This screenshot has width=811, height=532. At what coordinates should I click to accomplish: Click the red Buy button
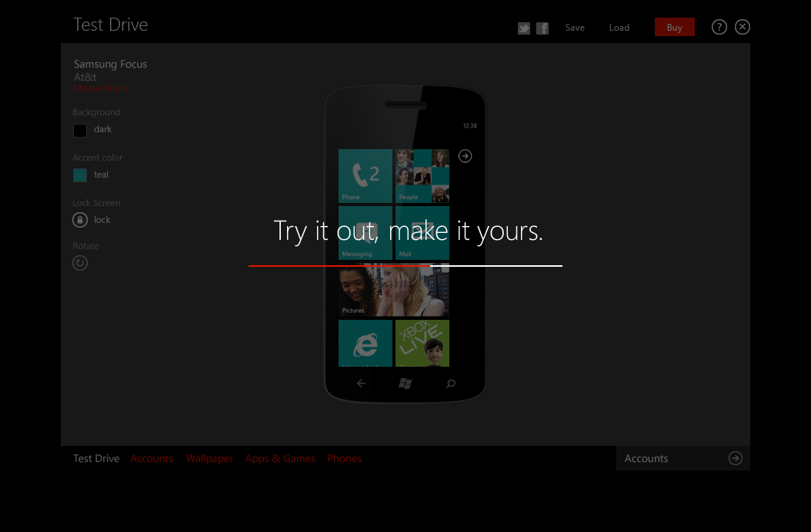tap(675, 28)
